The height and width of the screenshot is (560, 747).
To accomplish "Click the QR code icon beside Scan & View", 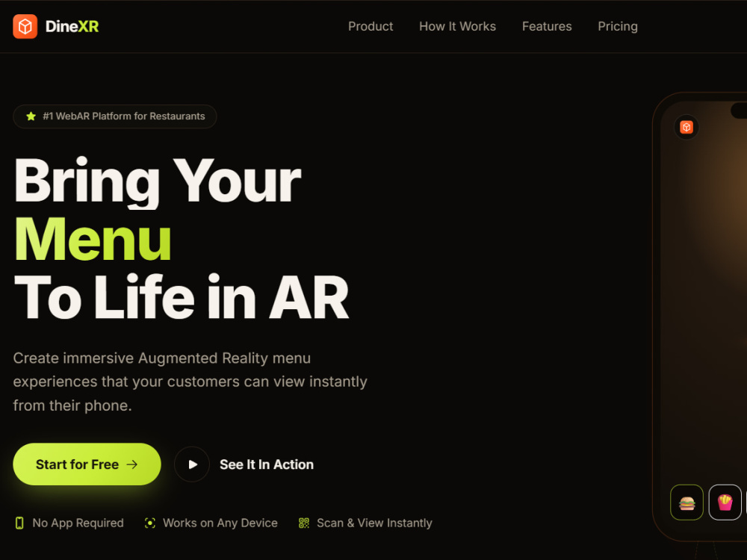I will click(304, 523).
